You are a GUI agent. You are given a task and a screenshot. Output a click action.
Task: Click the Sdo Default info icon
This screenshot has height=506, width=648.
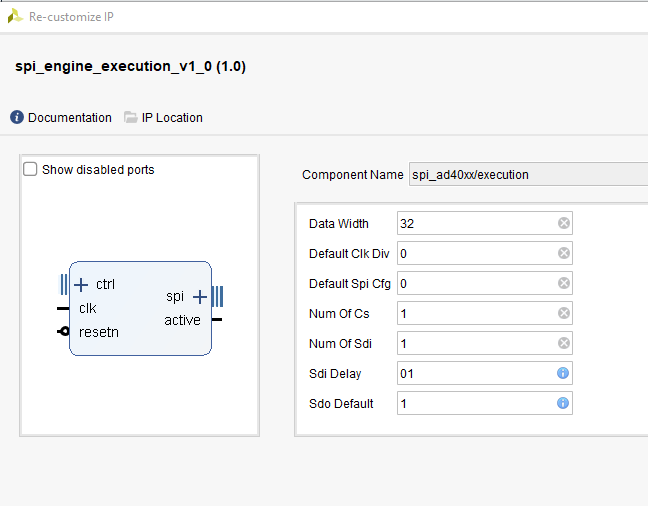point(564,404)
